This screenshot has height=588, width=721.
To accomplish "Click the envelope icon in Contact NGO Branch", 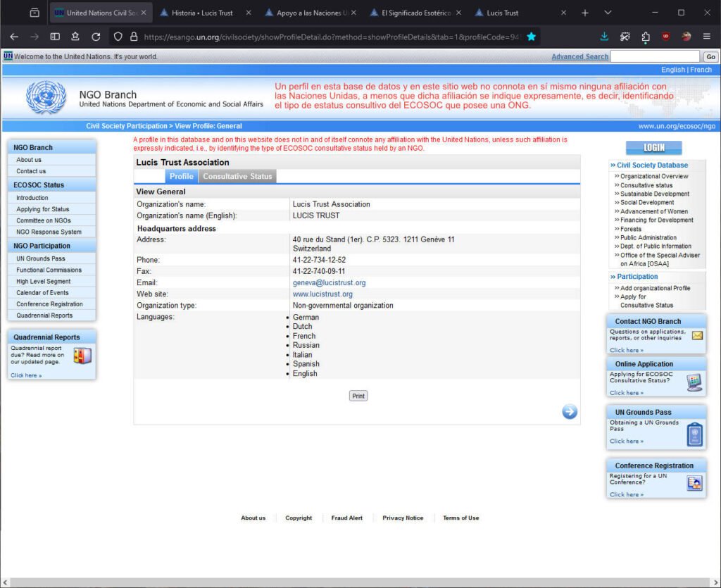I will (697, 336).
